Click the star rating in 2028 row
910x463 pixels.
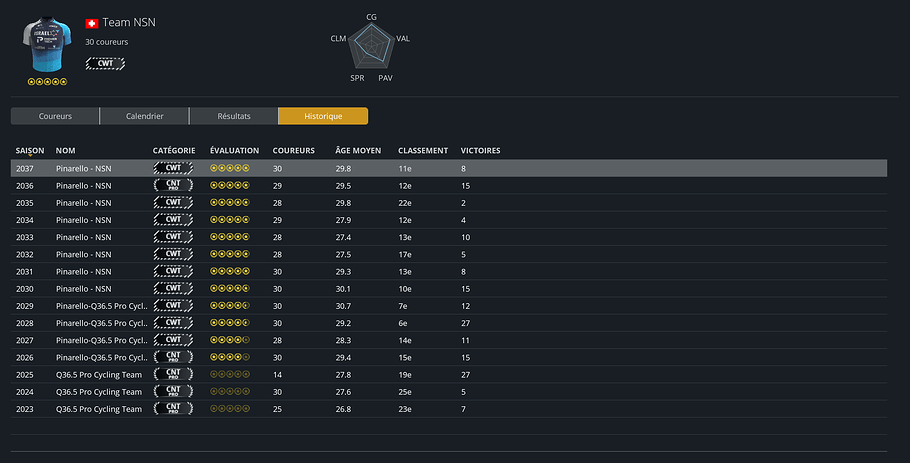click(x=230, y=323)
